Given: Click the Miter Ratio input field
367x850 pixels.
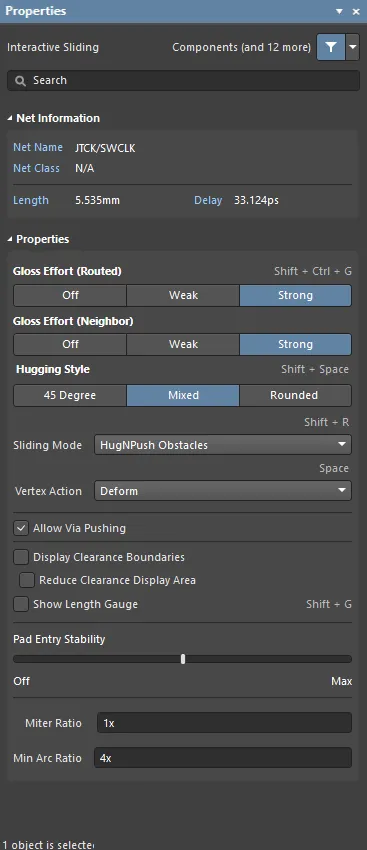Looking at the screenshot, I should (224, 723).
